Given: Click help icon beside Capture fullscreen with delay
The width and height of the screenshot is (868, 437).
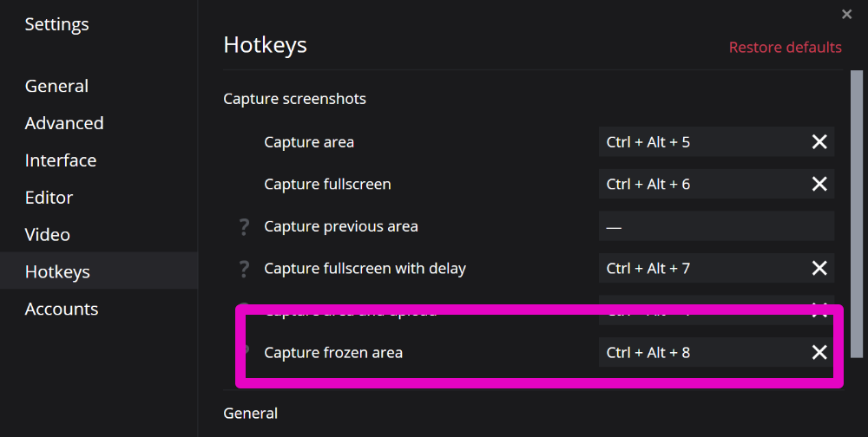Looking at the screenshot, I should pyautogui.click(x=244, y=270).
